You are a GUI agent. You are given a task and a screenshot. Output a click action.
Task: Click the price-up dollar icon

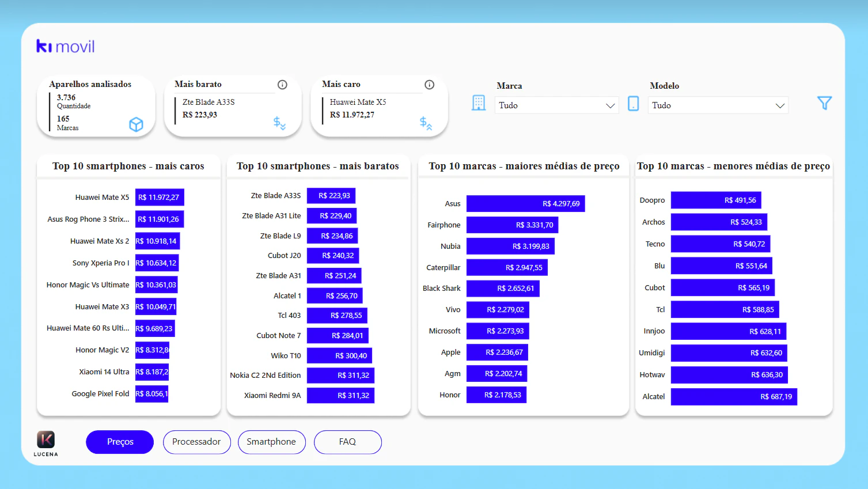coord(426,123)
